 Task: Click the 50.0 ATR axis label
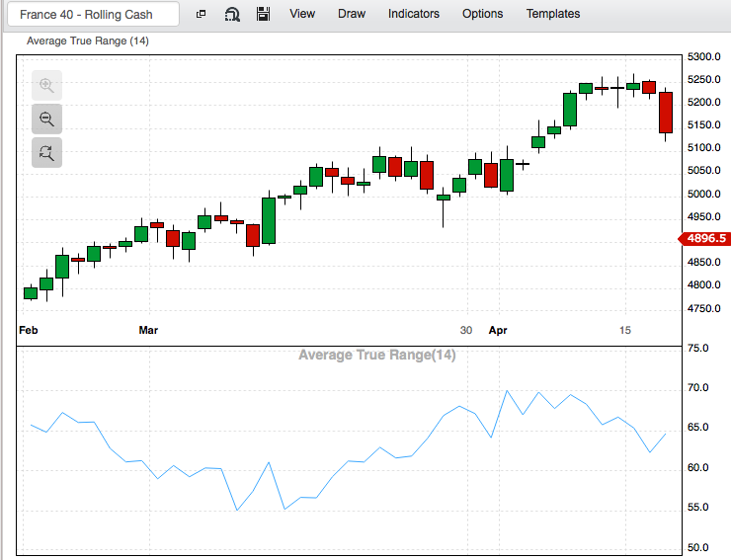click(x=697, y=547)
